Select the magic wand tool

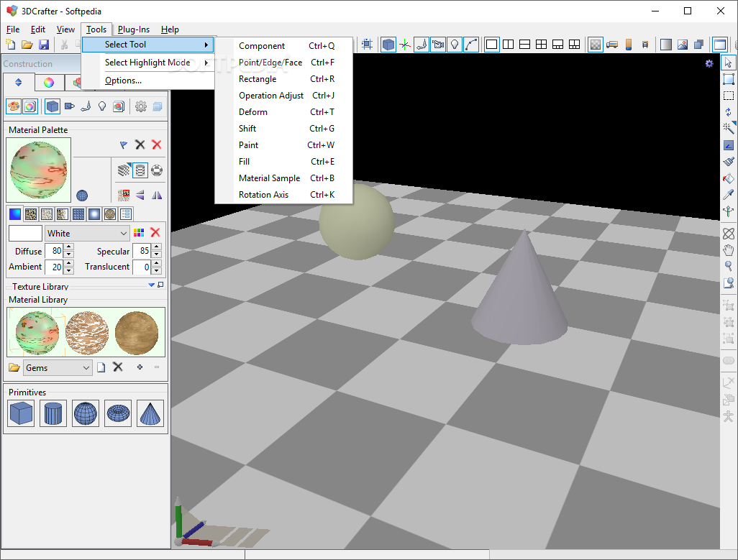729,129
